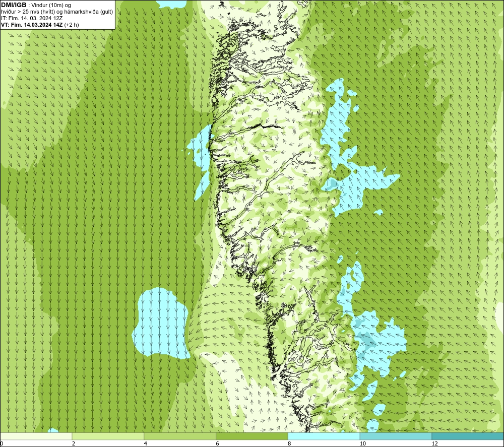Click the '4' label on the wind scale

tap(146, 443)
